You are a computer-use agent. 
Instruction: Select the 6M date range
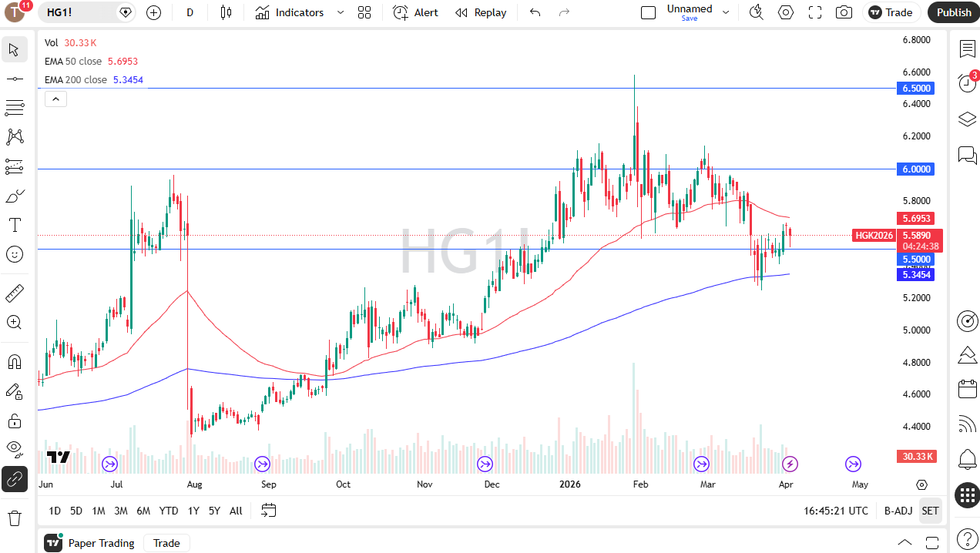[x=143, y=511]
